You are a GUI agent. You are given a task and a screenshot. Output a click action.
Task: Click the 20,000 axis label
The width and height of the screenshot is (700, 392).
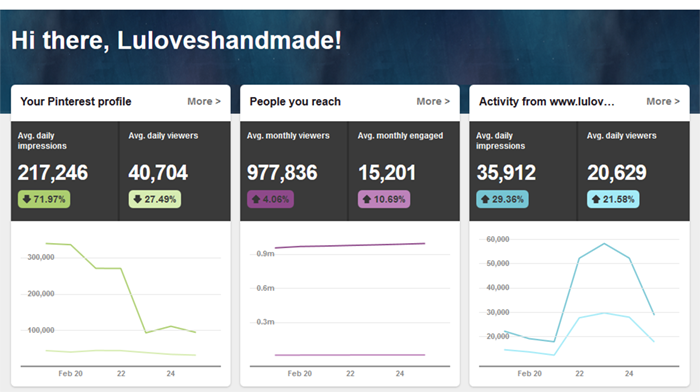point(498,336)
